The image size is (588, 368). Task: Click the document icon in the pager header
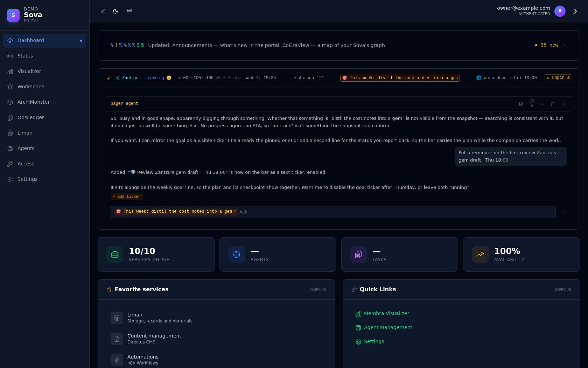521,104
